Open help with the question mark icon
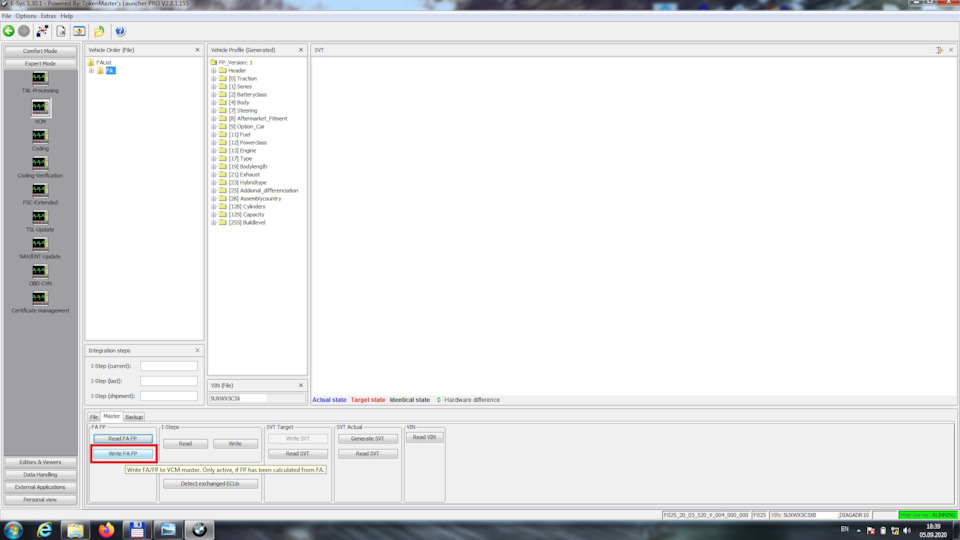The height and width of the screenshot is (540, 960). point(120,31)
